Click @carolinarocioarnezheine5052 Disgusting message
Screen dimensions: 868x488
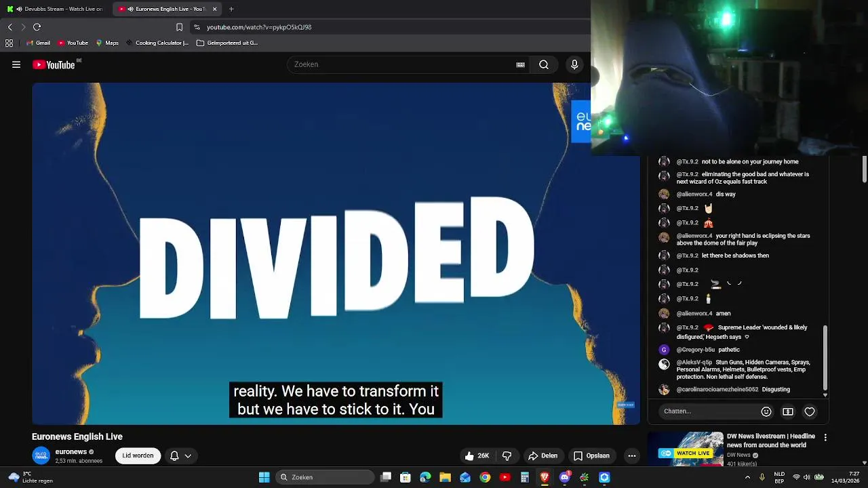tap(733, 390)
